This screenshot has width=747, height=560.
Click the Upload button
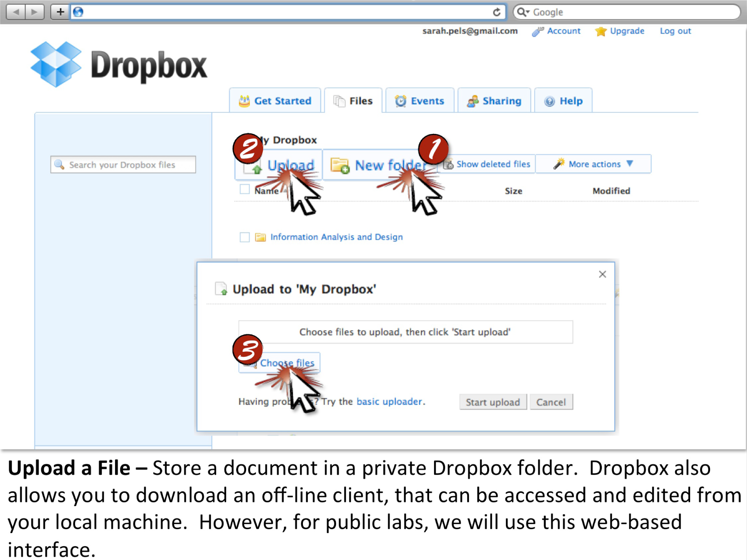279,165
